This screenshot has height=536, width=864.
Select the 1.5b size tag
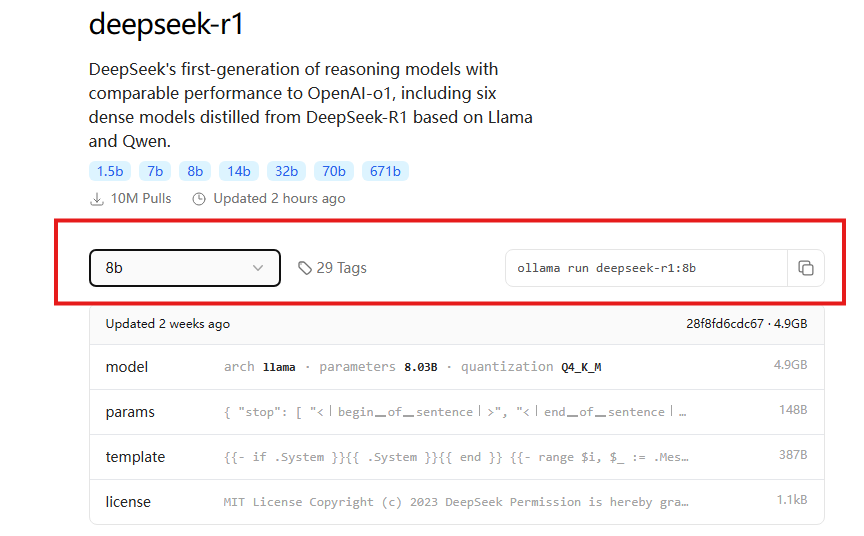coord(110,171)
